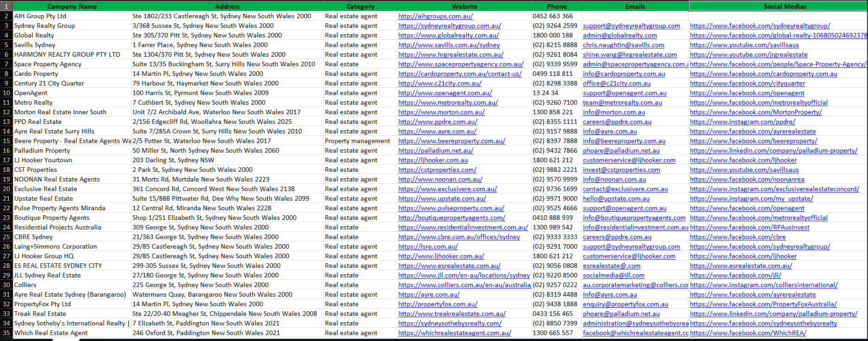Screen dimensions: 868x341
Task: Visit cardoproperty.com.au/contact-us link
Action: [460, 74]
